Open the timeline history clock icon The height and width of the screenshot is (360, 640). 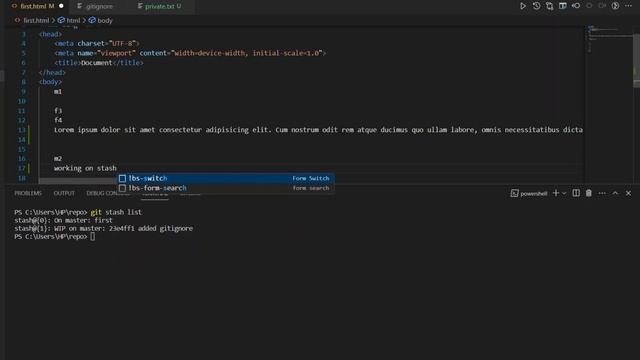[x=536, y=6]
